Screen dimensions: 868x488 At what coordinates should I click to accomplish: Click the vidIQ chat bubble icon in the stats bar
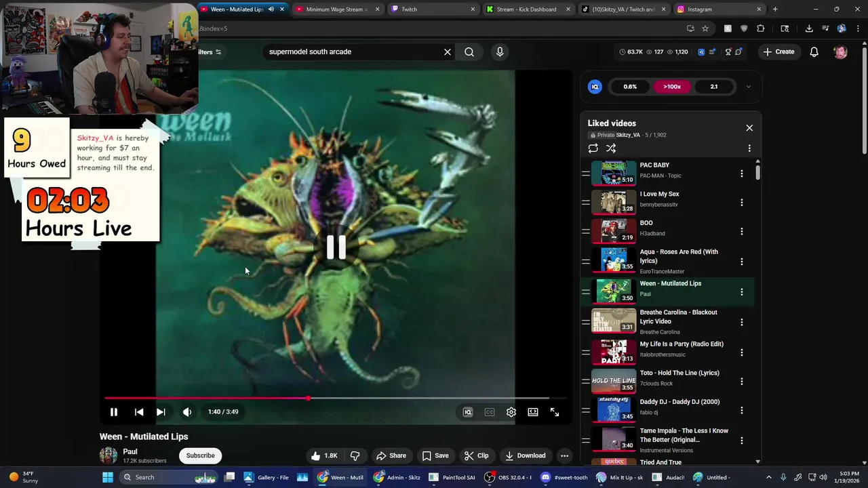[x=738, y=52]
